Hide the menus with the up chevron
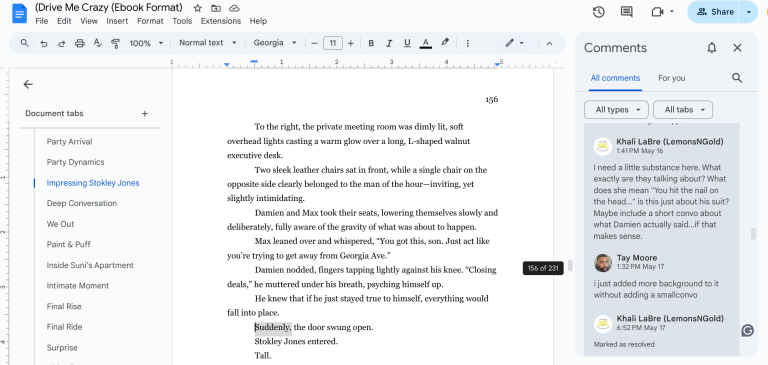 [550, 43]
